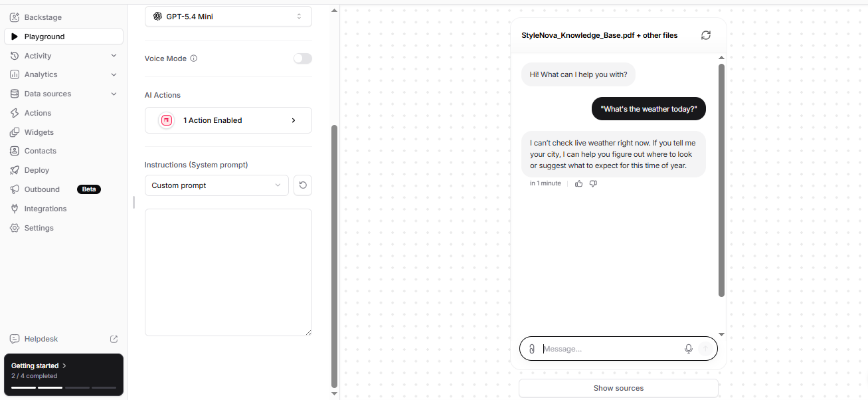Click the Widgets icon

tap(15, 132)
